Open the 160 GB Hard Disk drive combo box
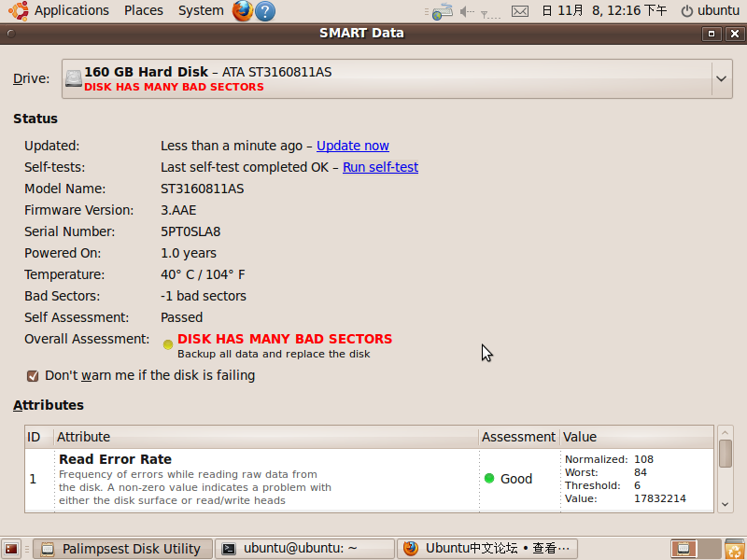The image size is (747, 560). (x=397, y=78)
